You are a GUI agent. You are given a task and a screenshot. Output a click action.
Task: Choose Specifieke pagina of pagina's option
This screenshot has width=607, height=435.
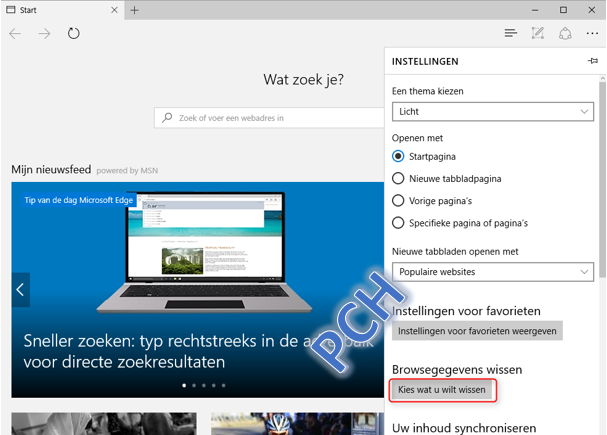click(x=398, y=223)
